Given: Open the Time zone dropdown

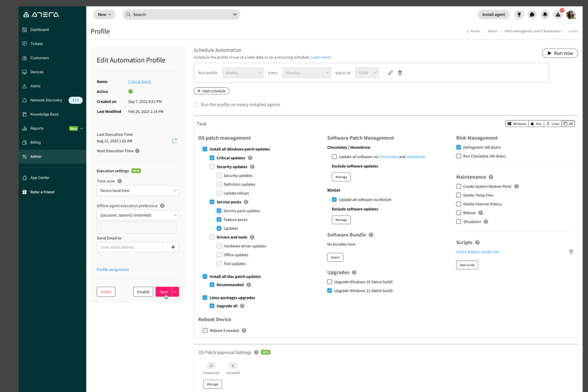Looking at the screenshot, I should pyautogui.click(x=137, y=190).
